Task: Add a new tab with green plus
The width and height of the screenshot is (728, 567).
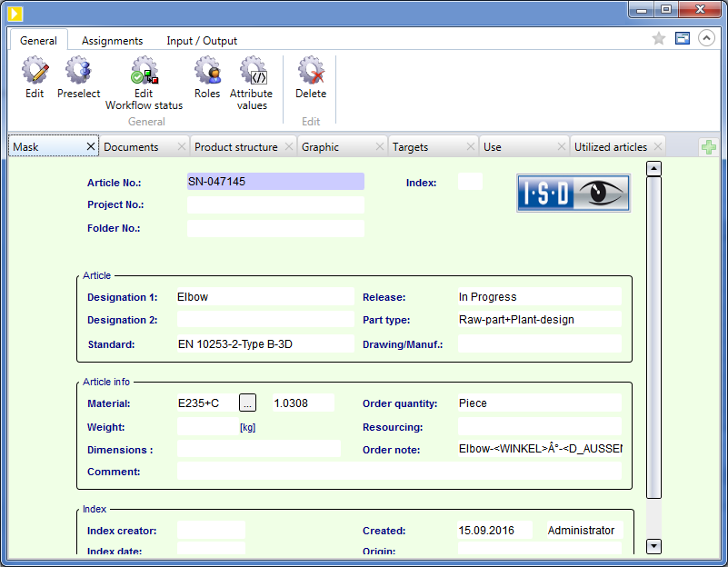Action: [709, 147]
